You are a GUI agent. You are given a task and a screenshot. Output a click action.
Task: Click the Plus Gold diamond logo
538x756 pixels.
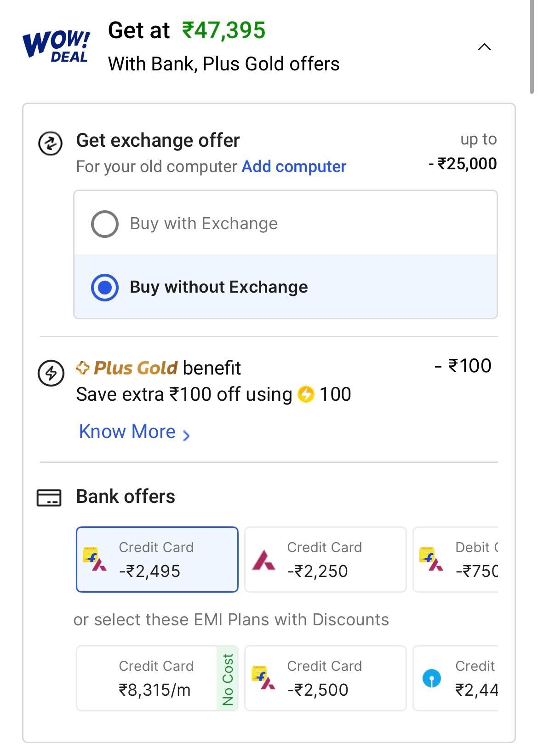tap(82, 368)
